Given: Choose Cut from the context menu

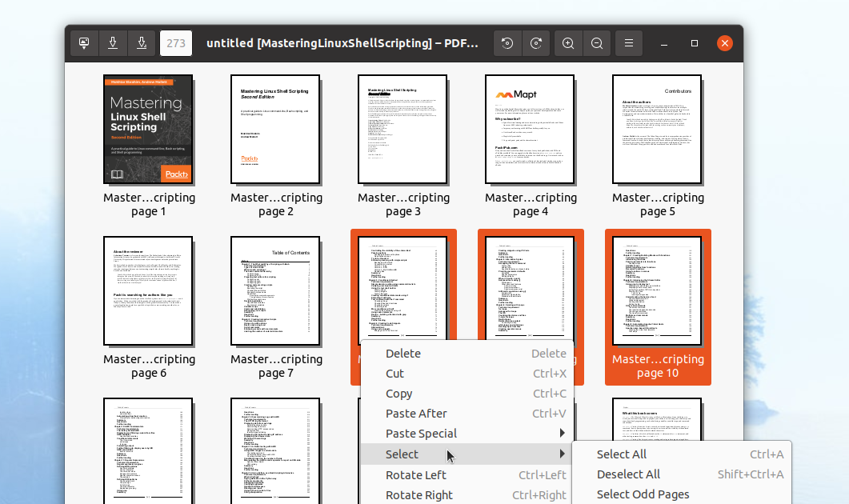Looking at the screenshot, I should [x=467, y=374].
